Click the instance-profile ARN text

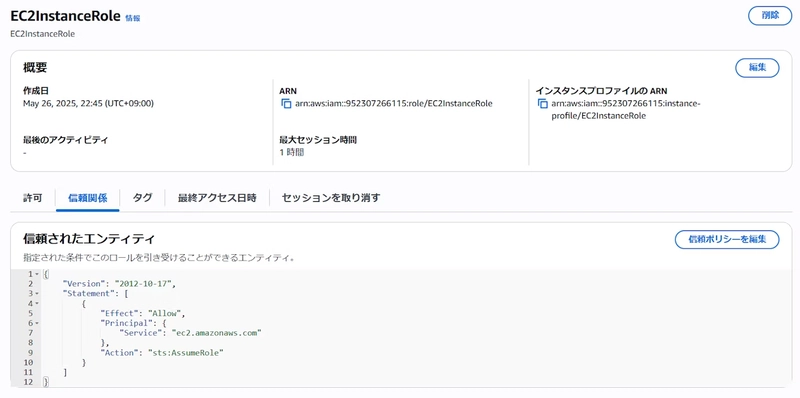[626, 110]
